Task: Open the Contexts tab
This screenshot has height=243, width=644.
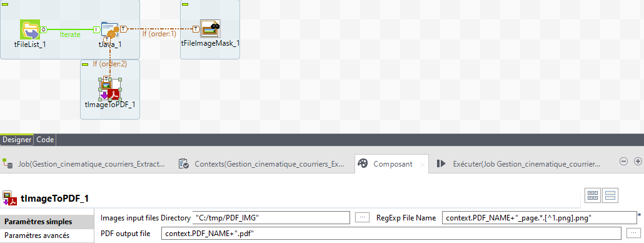Action: [261, 163]
